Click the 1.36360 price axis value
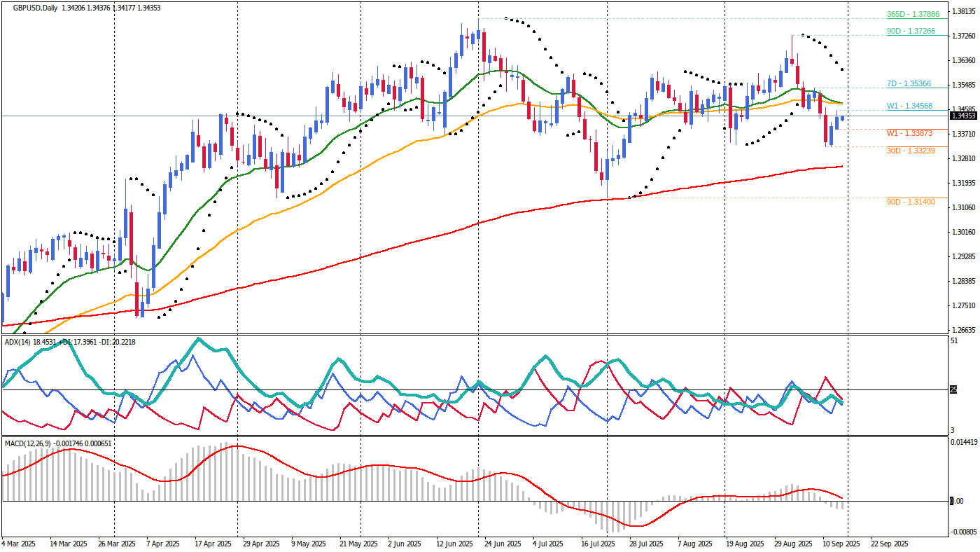 [x=964, y=60]
